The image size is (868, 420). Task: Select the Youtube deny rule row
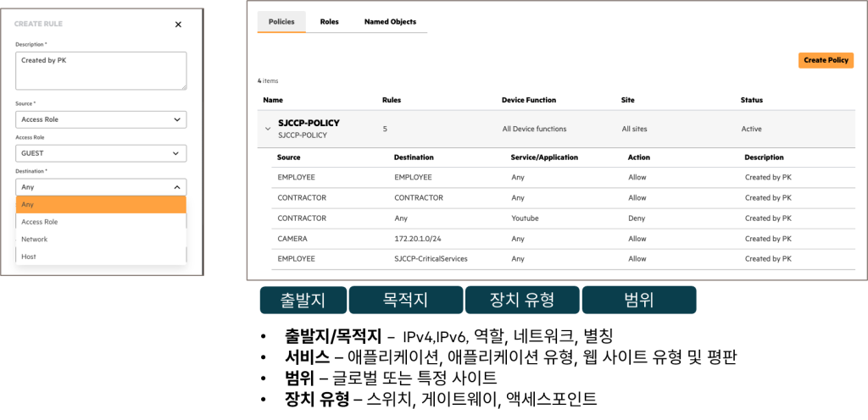point(551,218)
